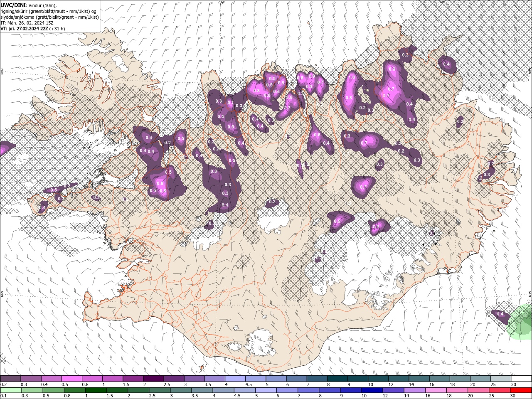Click the dark green swatch at 1 in rain legend

pyautogui.click(x=96, y=390)
